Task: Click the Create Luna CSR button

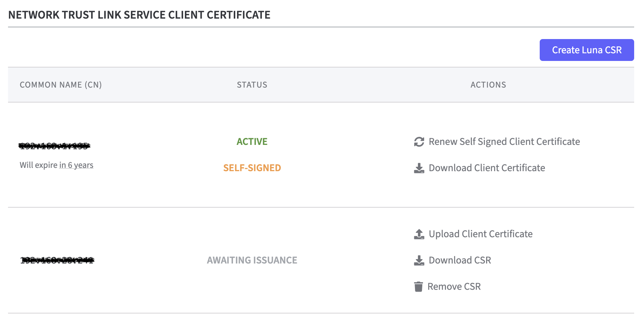Action: coord(586,50)
